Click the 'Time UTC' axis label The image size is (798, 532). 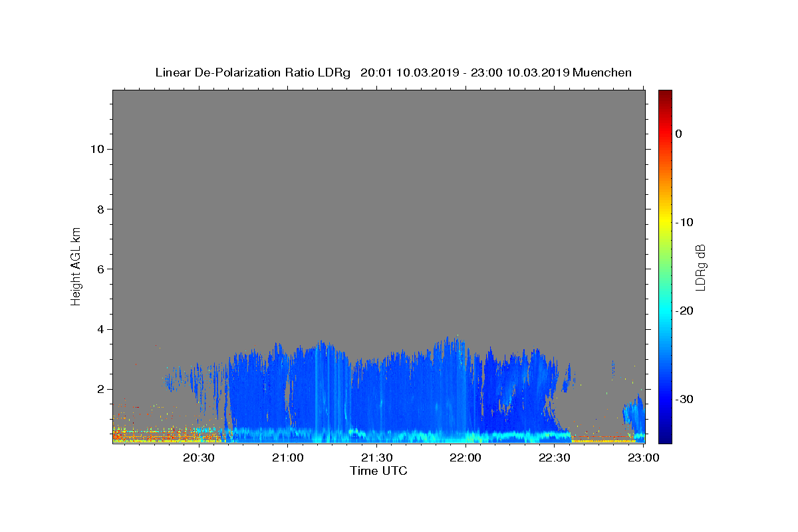click(378, 471)
